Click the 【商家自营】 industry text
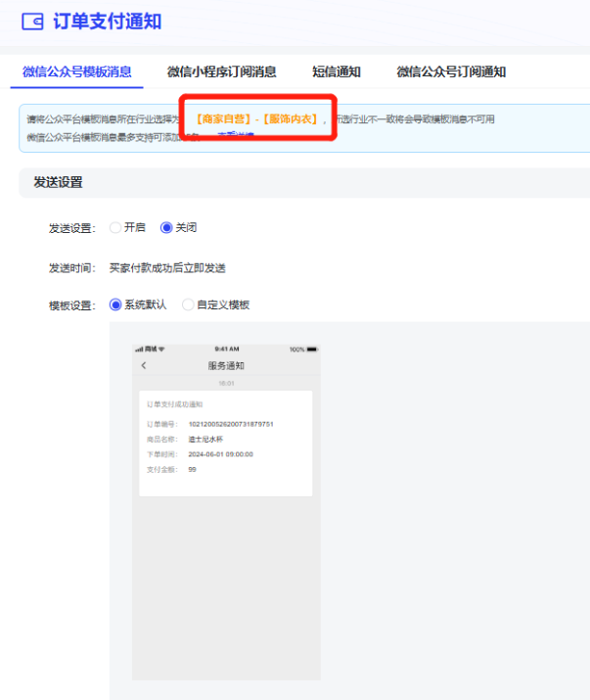The image size is (590, 700). pos(222,118)
